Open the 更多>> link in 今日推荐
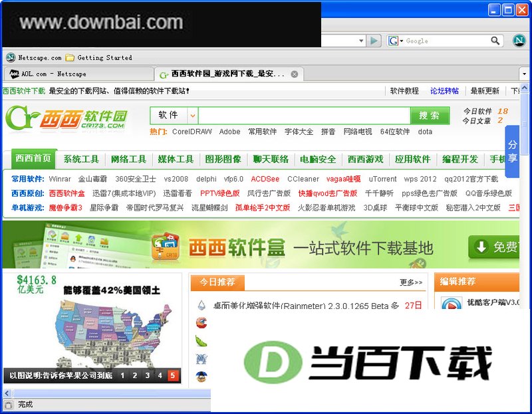The height and width of the screenshot is (414, 532). pos(411,282)
